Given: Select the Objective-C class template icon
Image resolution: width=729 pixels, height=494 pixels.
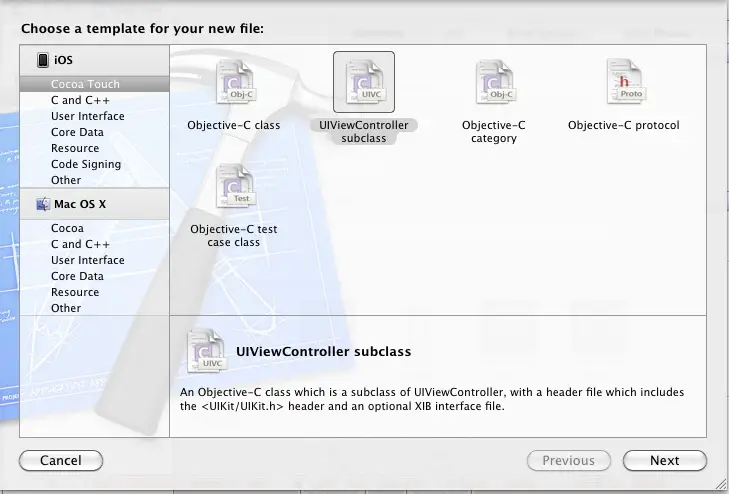Looking at the screenshot, I should [x=233, y=82].
